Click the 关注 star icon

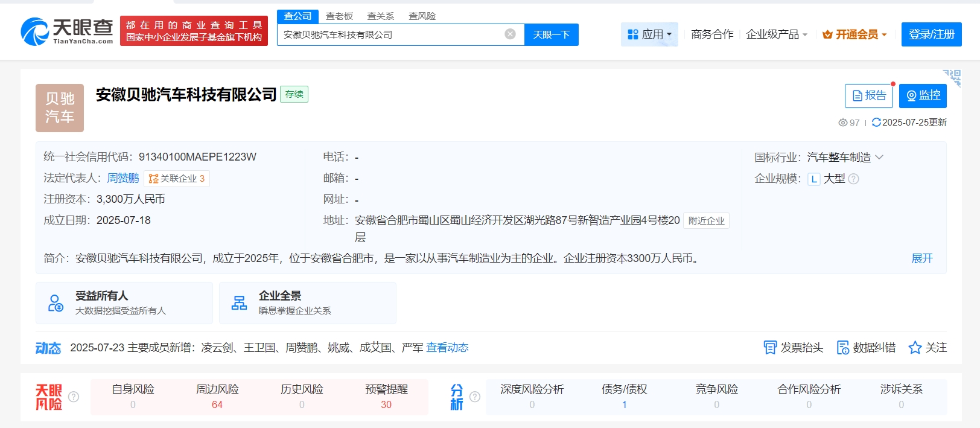915,348
